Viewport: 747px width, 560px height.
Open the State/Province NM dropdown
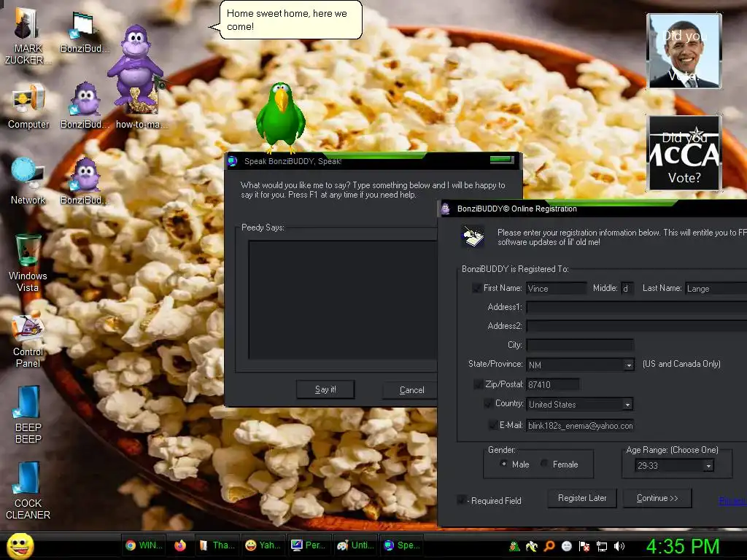(629, 365)
